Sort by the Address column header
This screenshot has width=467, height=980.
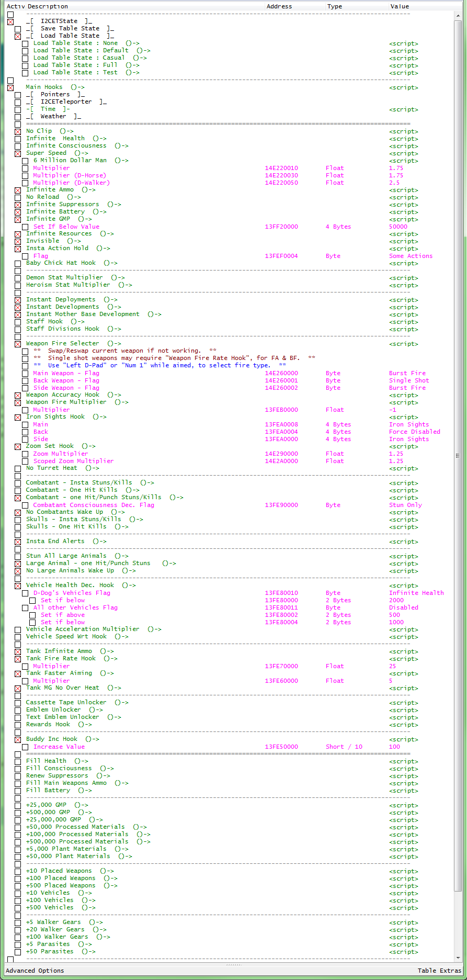pyautogui.click(x=295, y=6)
